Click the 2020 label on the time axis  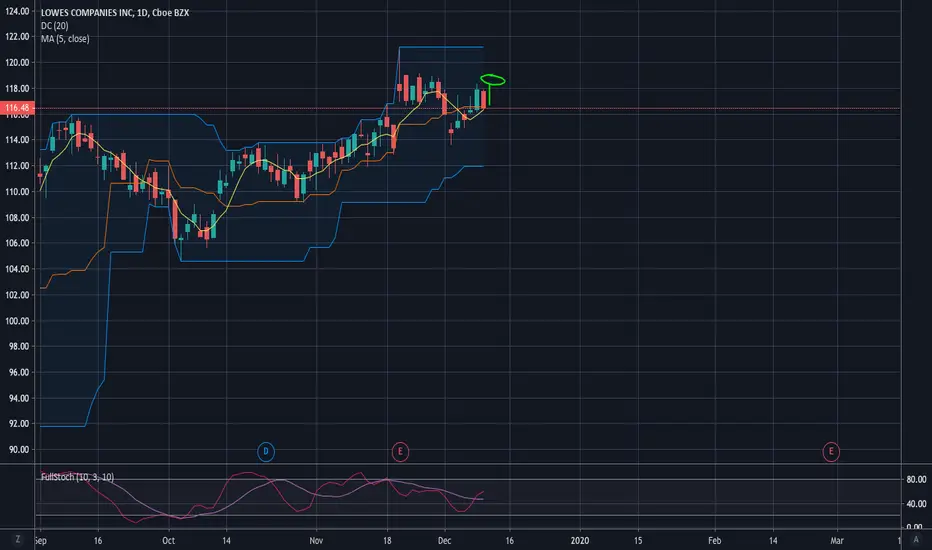[580, 540]
